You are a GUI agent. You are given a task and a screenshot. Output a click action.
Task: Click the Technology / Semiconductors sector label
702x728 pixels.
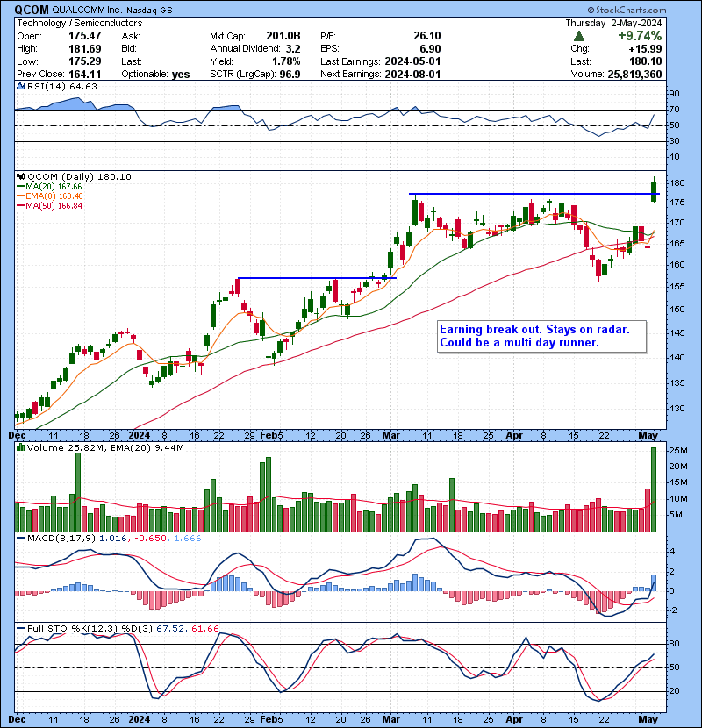(80, 23)
